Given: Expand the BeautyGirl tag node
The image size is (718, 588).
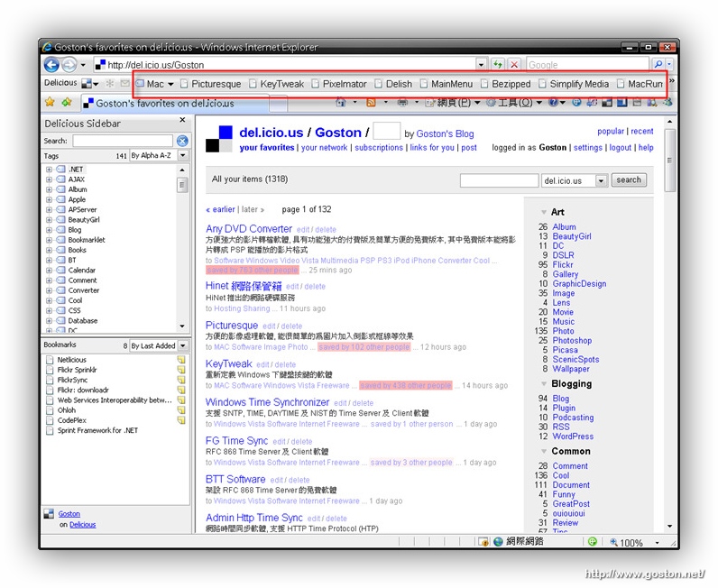Looking at the screenshot, I should click(x=49, y=219).
